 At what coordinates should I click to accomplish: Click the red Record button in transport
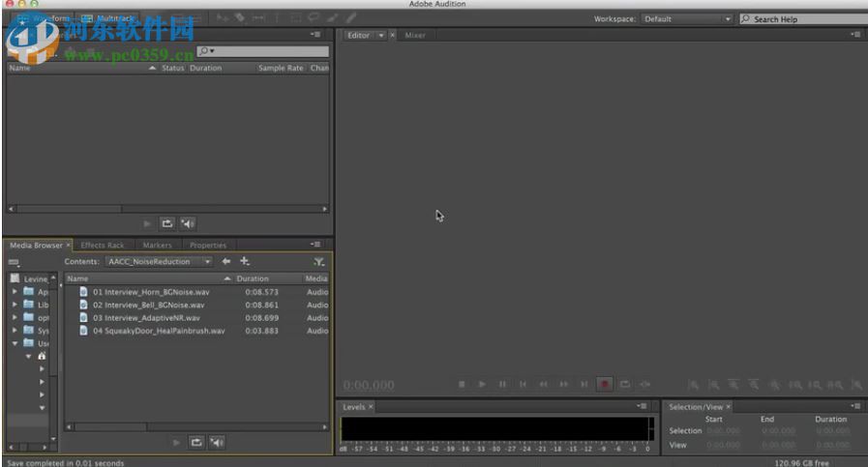click(605, 384)
